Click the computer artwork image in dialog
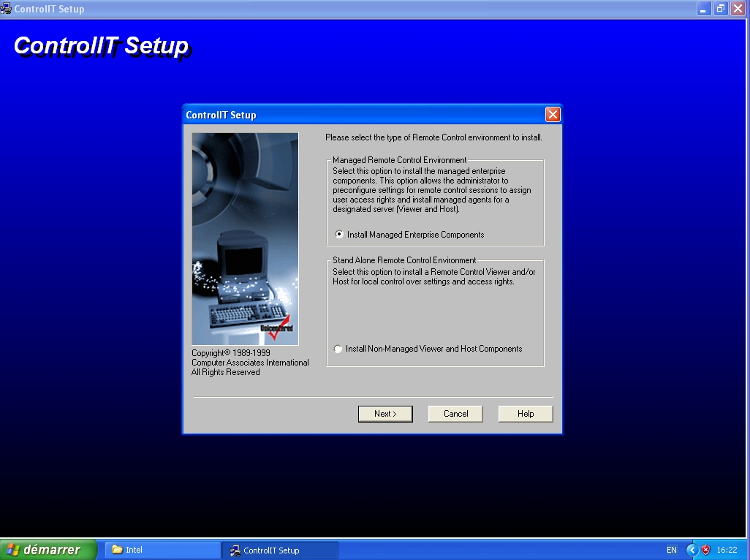This screenshot has width=750, height=560. pos(245,238)
